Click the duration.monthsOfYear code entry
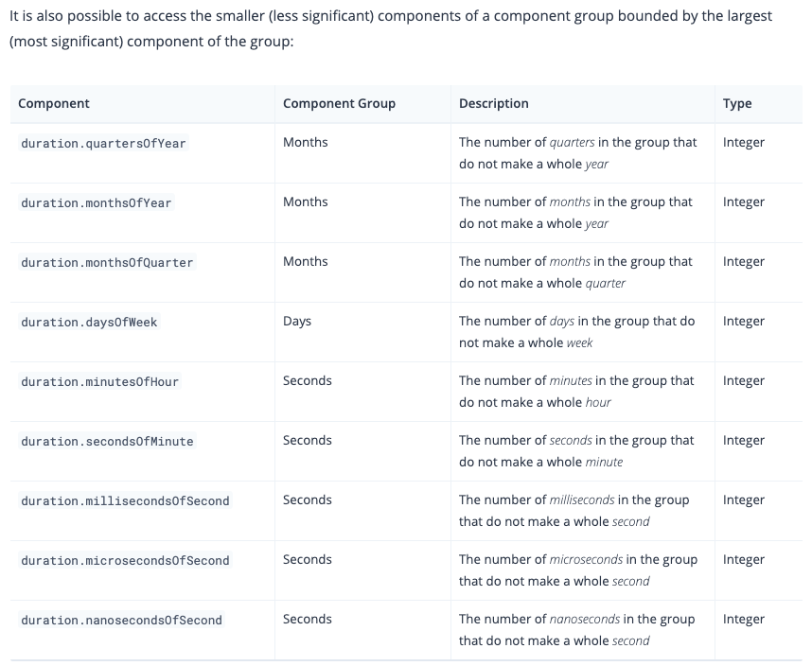Screen dimensions: 812x666 pos(96,202)
